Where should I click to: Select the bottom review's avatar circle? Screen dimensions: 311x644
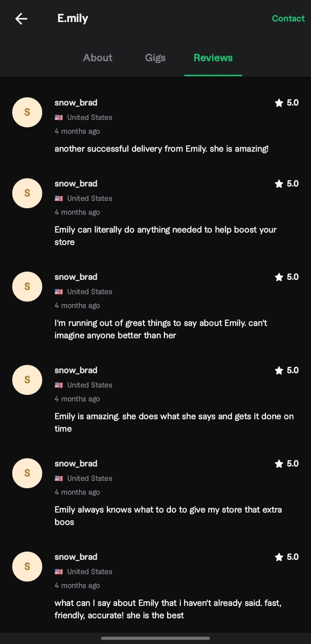click(x=27, y=567)
